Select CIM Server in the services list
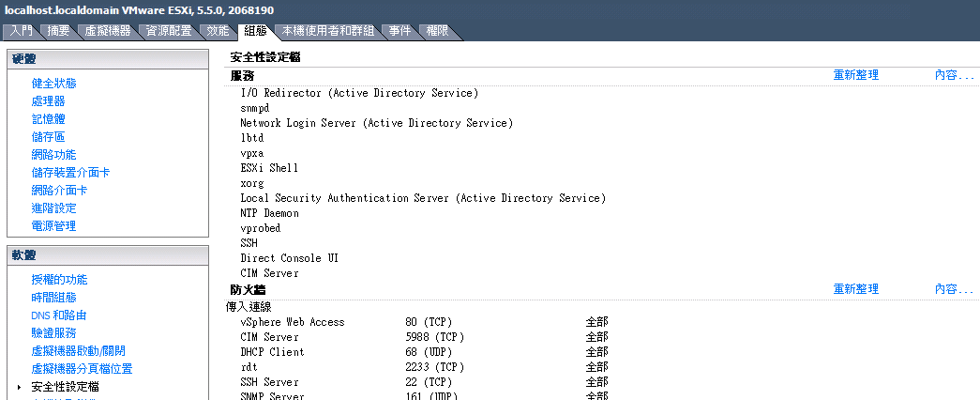Screen dimensions: 980x400 tap(269, 273)
